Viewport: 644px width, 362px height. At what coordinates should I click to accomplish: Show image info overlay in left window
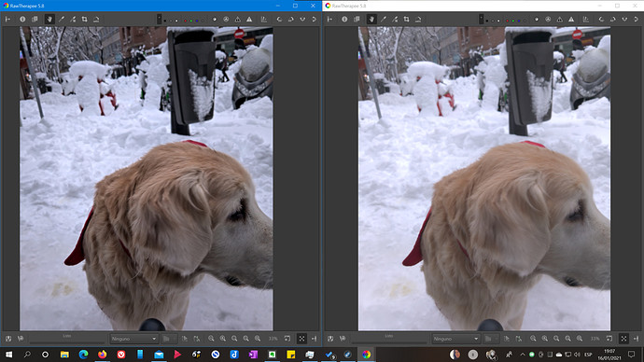point(22,20)
